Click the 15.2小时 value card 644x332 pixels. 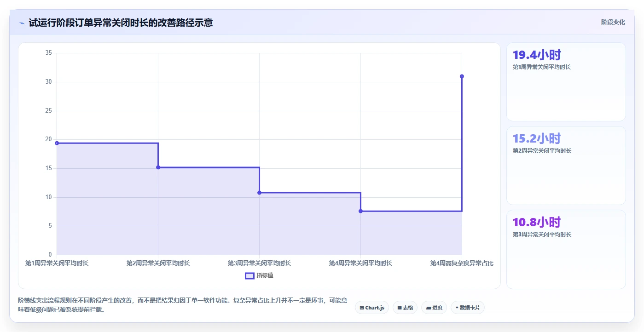[x=566, y=166]
